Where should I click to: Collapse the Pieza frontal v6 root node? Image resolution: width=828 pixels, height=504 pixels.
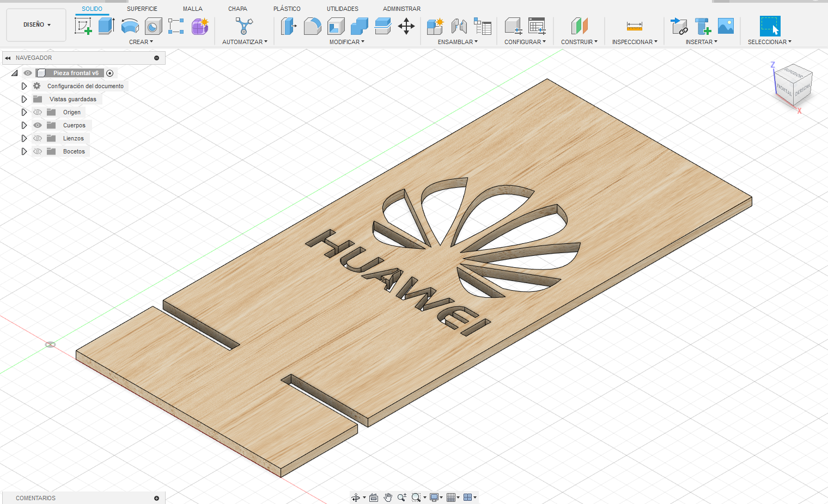(x=15, y=73)
